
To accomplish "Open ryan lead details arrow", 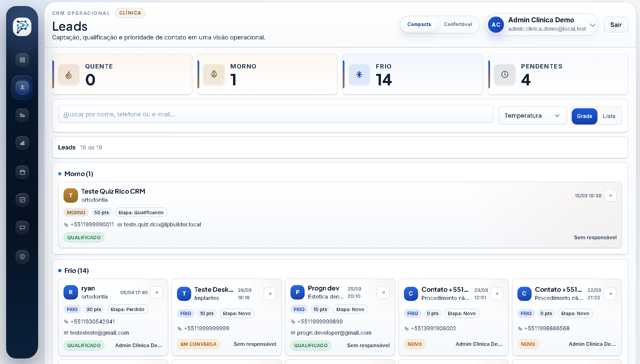I will (156, 292).
